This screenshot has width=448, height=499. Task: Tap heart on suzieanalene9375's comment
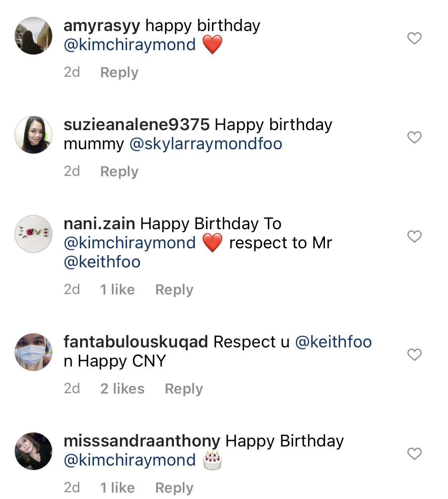tap(414, 137)
